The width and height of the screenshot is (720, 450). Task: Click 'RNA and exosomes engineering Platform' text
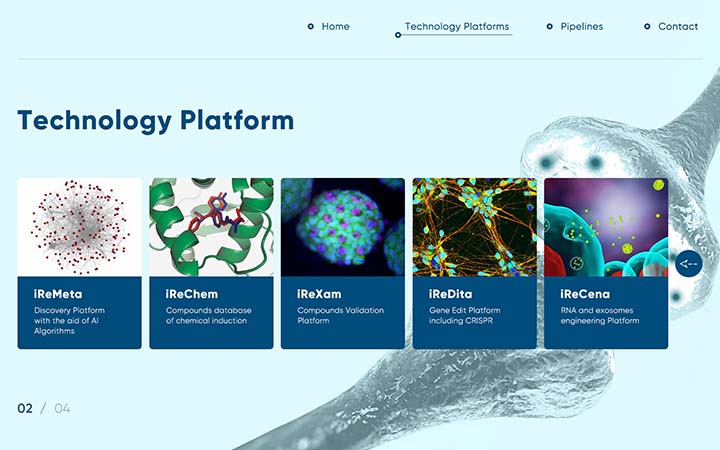[600, 315]
